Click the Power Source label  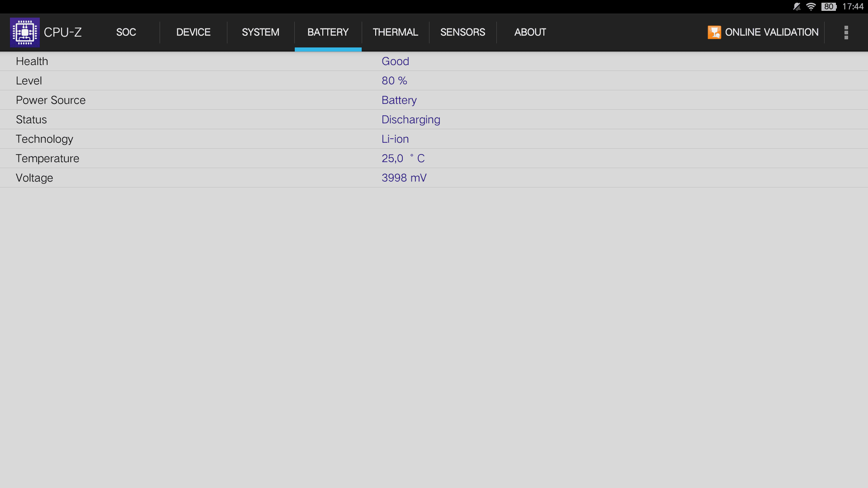click(51, 100)
